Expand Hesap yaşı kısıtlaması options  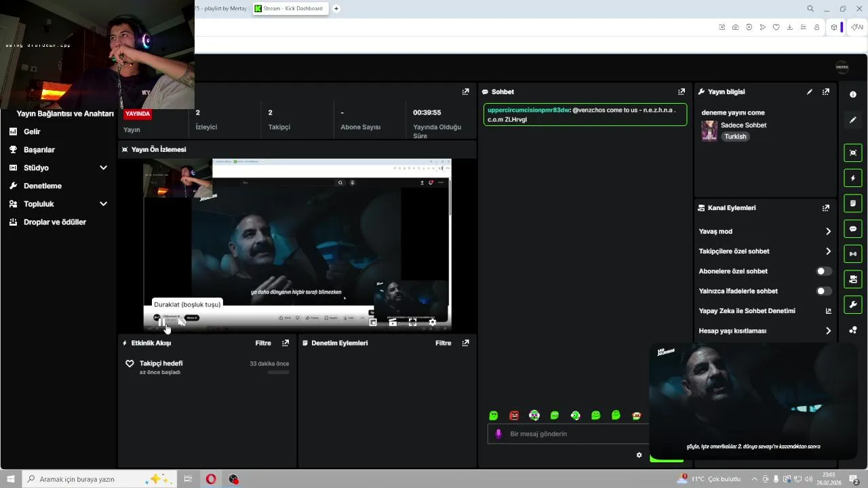(828, 331)
